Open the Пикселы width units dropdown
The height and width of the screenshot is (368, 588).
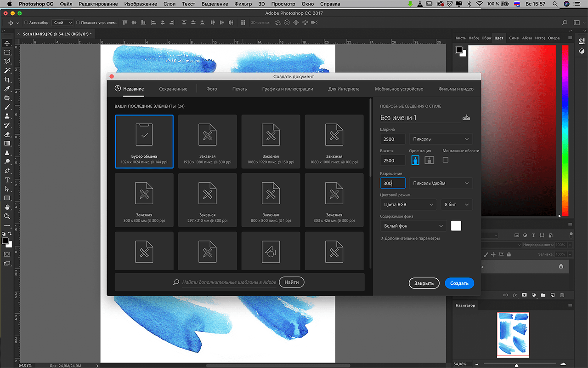pos(441,139)
